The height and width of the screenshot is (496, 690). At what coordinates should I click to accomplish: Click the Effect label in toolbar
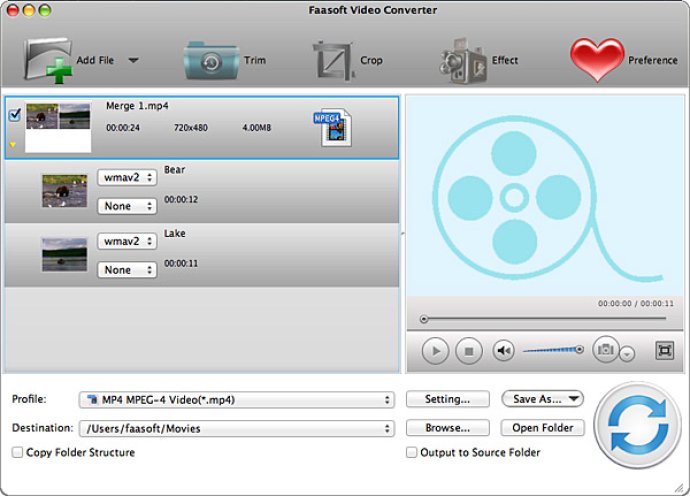(x=505, y=60)
